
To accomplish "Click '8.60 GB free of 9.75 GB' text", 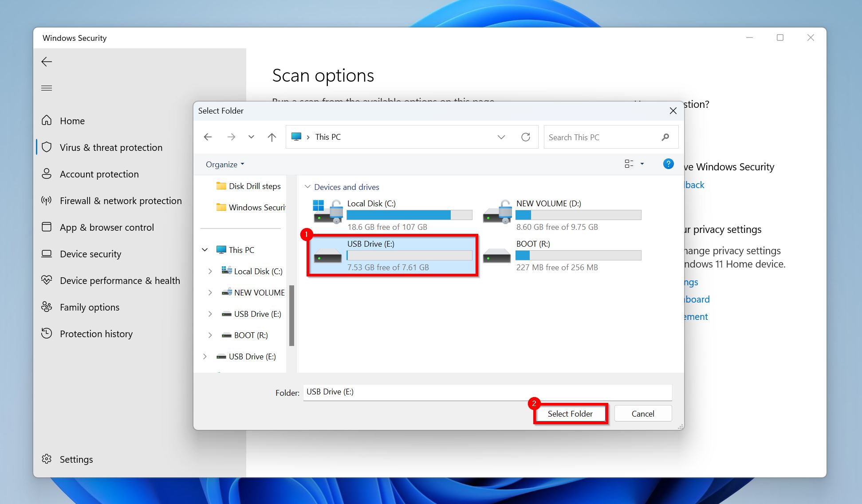I will 557,227.
